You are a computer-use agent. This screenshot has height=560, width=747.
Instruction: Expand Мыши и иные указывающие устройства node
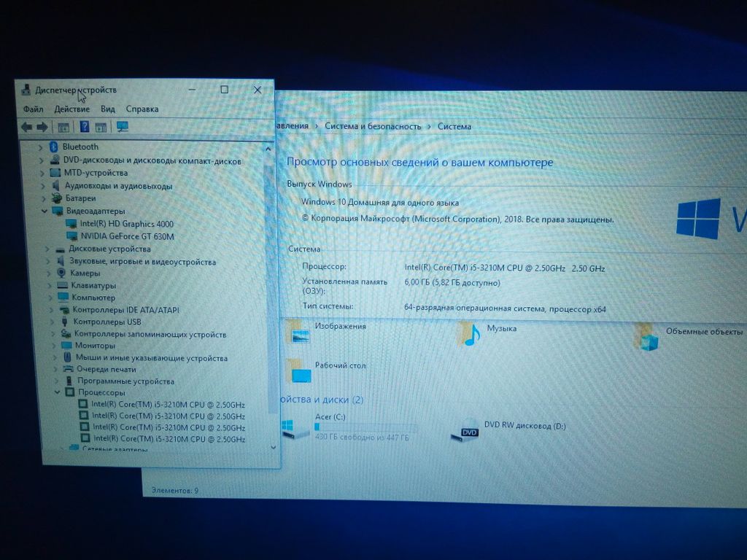(x=55, y=357)
